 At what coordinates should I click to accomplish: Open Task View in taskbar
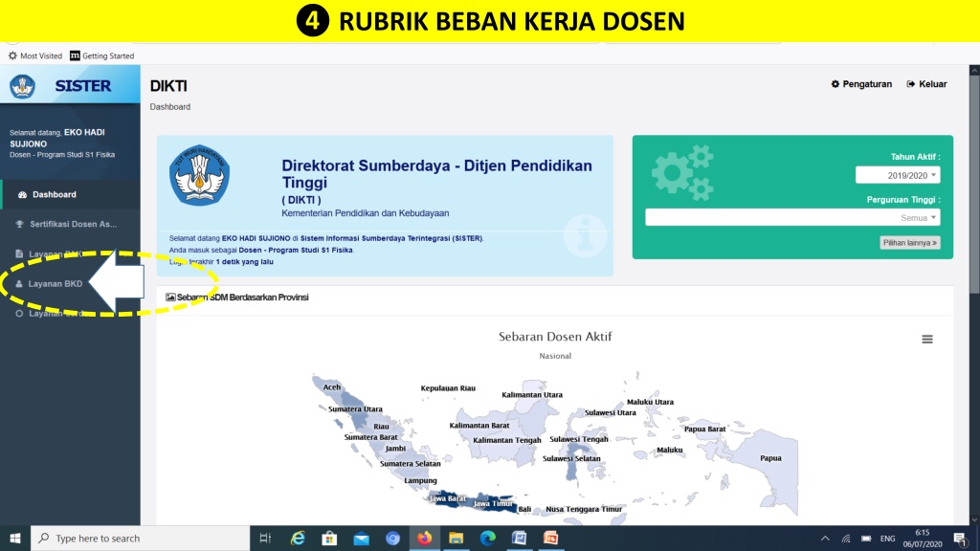point(265,538)
